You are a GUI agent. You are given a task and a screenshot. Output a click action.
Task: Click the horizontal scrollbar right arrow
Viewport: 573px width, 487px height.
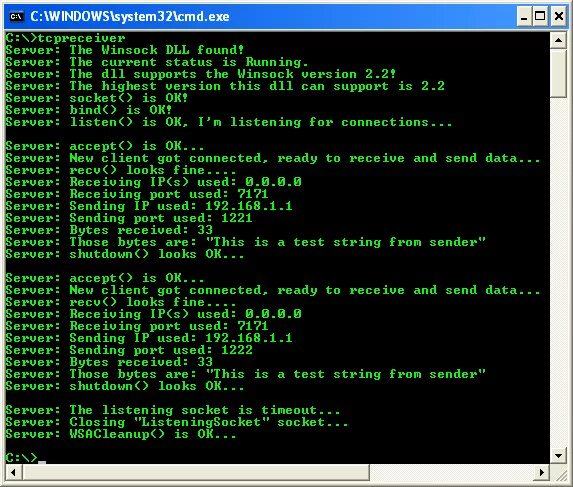[542, 472]
